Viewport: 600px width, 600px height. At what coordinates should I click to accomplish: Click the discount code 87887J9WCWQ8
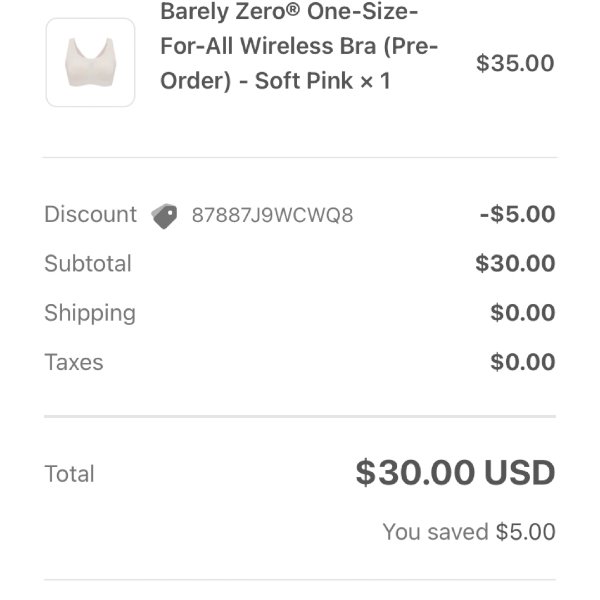point(272,215)
